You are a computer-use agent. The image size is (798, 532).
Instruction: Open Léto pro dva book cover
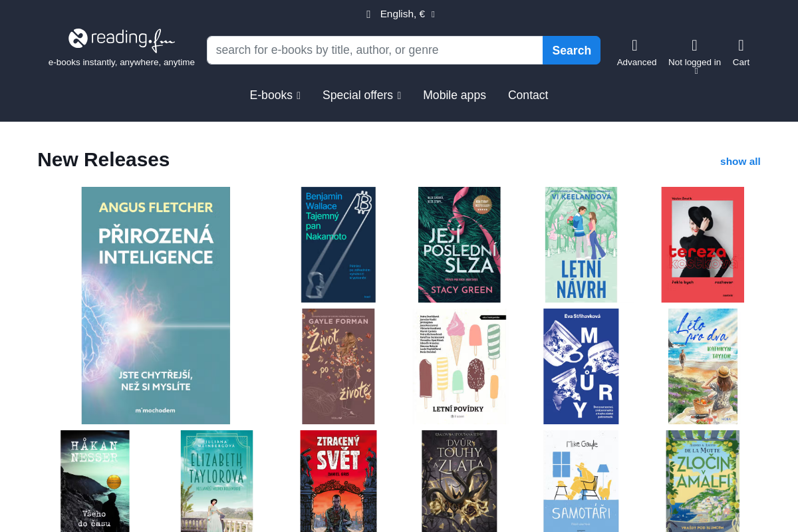(x=703, y=366)
